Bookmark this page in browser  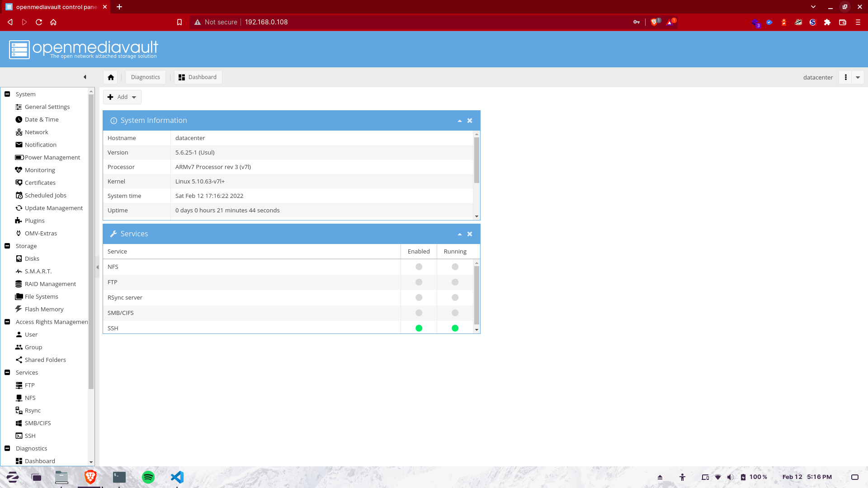(179, 22)
